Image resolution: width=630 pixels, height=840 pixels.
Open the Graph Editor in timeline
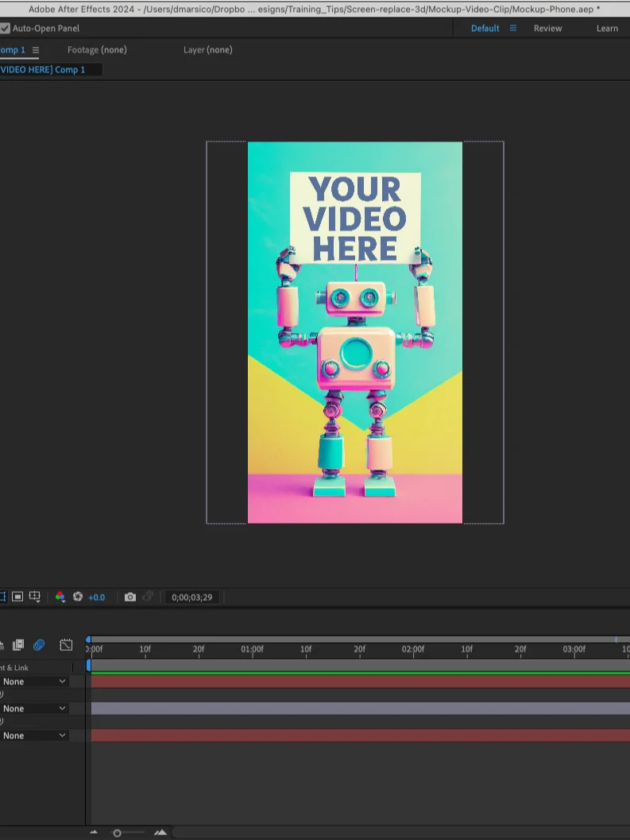(66, 645)
